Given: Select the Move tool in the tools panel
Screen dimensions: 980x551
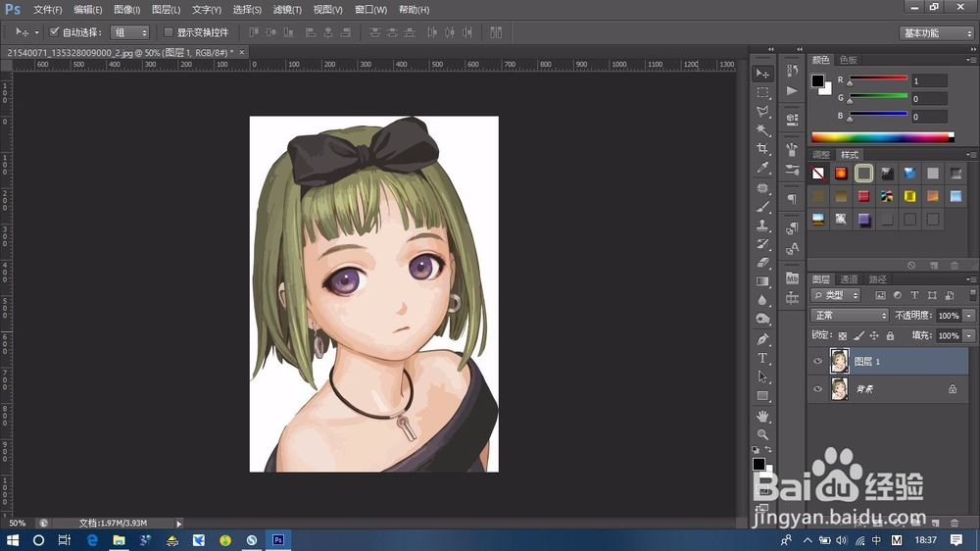Looking at the screenshot, I should 762,74.
